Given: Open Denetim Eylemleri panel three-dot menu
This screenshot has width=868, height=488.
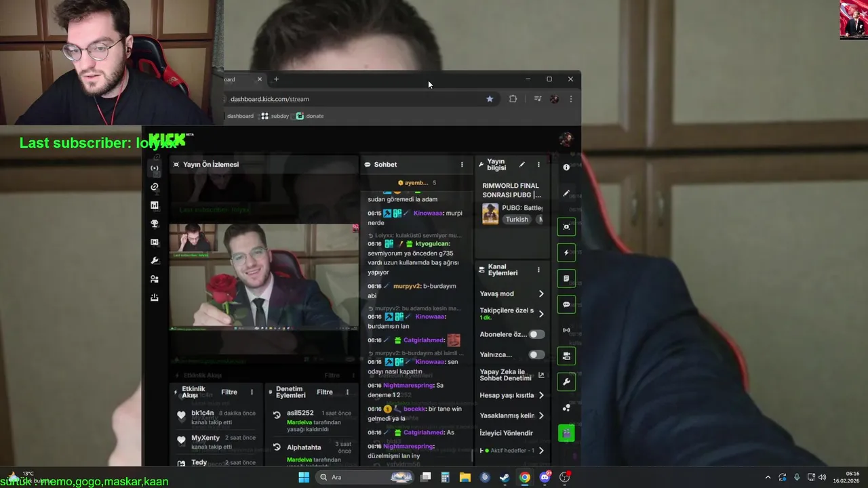Looking at the screenshot, I should [347, 392].
